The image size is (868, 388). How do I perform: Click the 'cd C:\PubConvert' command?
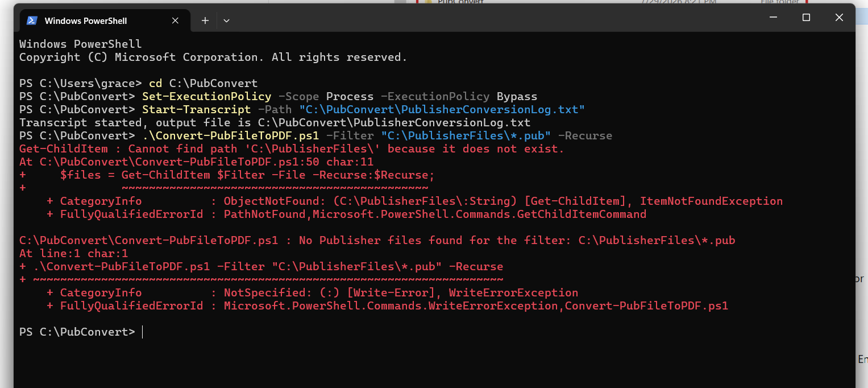[x=203, y=83]
